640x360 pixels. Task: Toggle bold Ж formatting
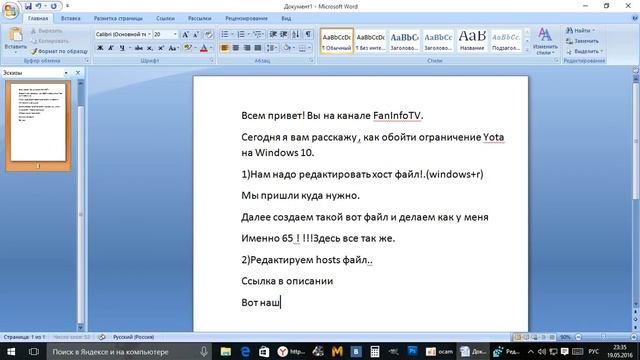tap(100, 48)
